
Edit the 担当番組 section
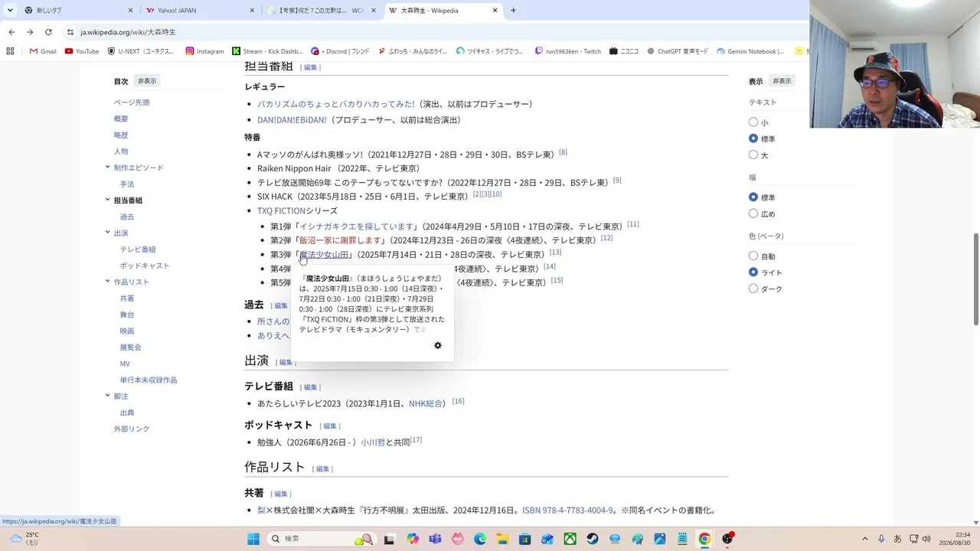310,67
